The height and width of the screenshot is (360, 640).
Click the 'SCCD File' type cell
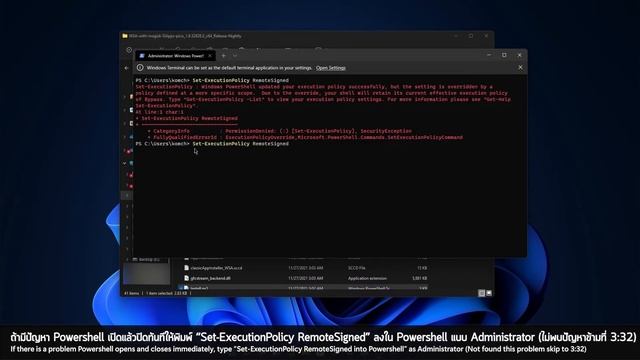pos(356,268)
